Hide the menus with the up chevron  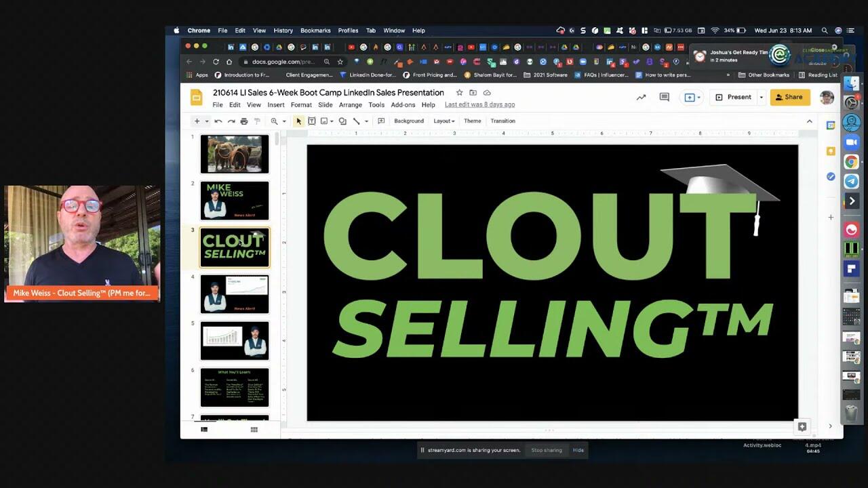click(809, 121)
